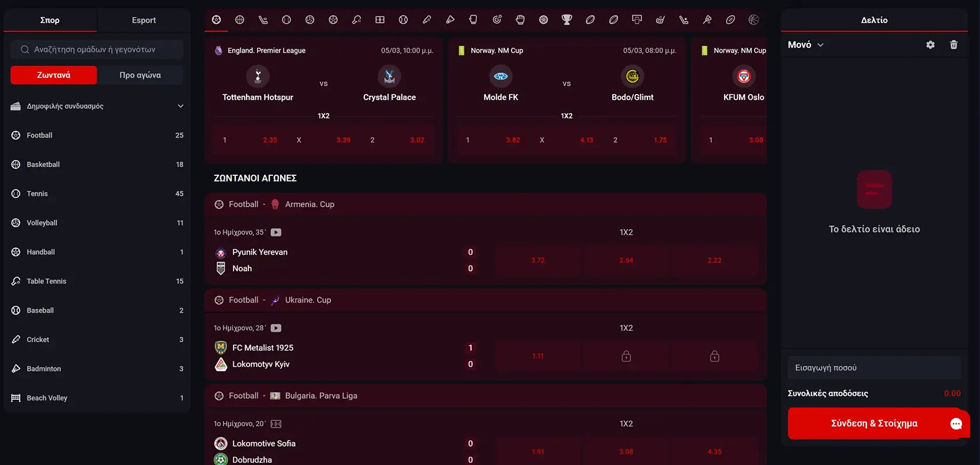
Task: Bet on Dobrudzha win at 4.35
Action: pyautogui.click(x=715, y=452)
